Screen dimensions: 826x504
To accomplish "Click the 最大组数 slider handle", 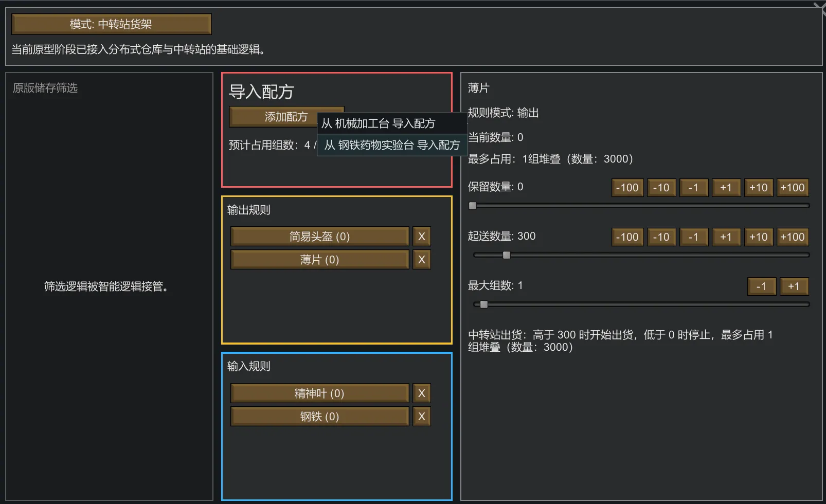I will pyautogui.click(x=483, y=304).
